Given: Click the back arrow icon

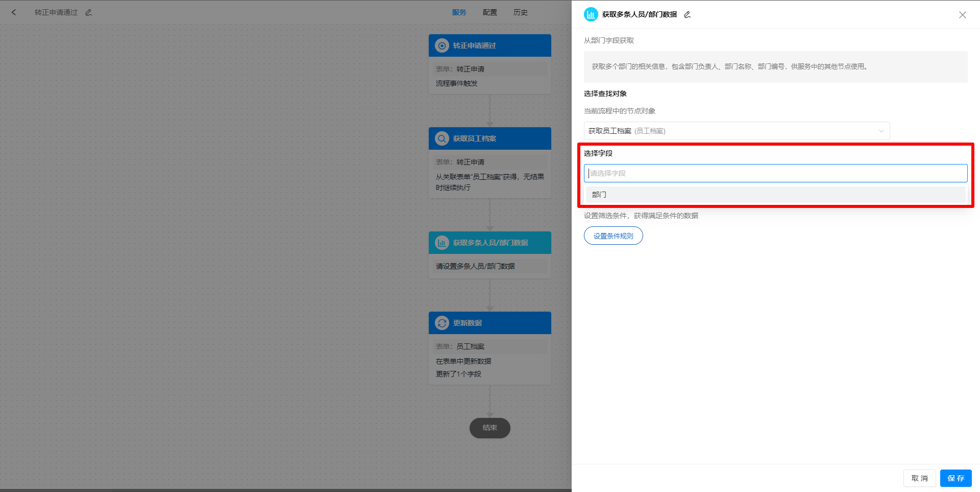Looking at the screenshot, I should [14, 12].
